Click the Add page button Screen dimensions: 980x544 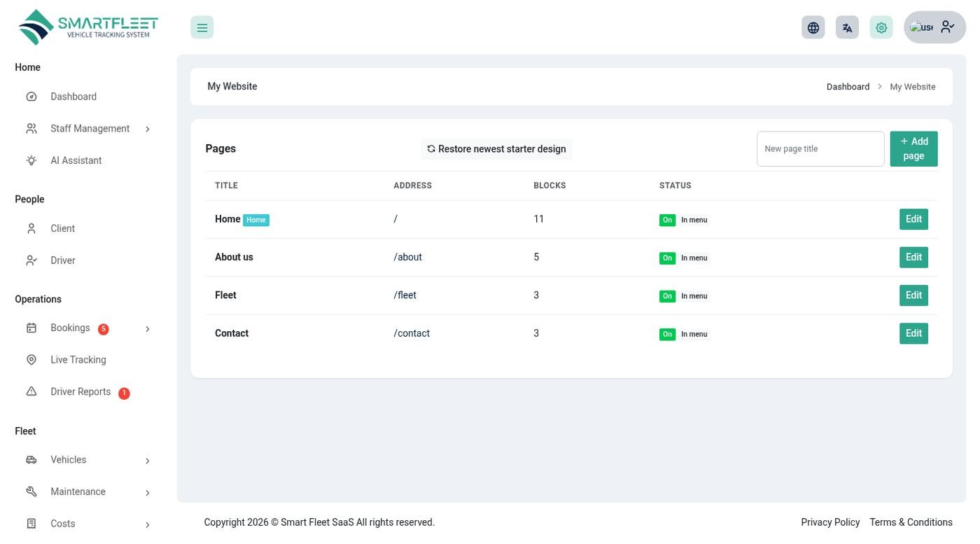[x=913, y=148]
